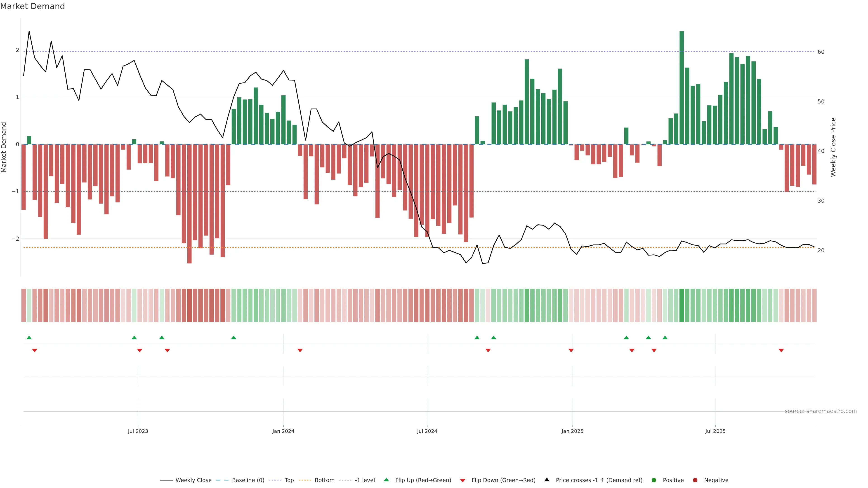Click the dark red Negative legend dot

[x=695, y=480]
